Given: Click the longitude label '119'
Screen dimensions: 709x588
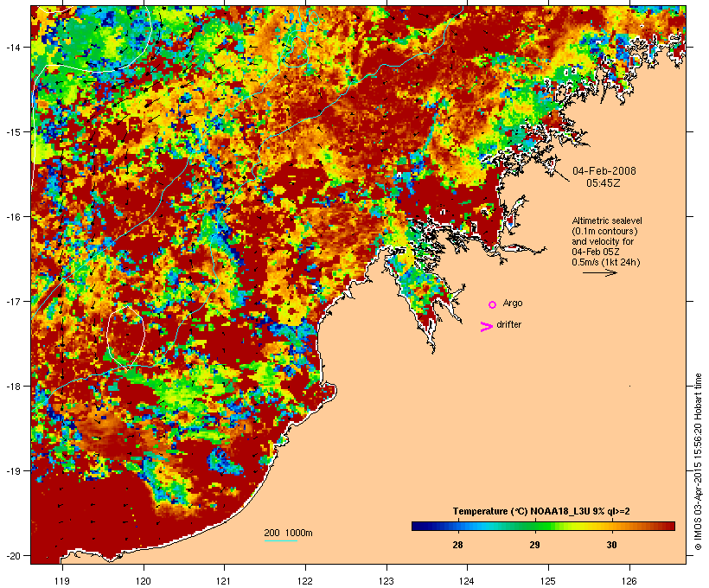Looking at the screenshot, I should (x=62, y=581).
